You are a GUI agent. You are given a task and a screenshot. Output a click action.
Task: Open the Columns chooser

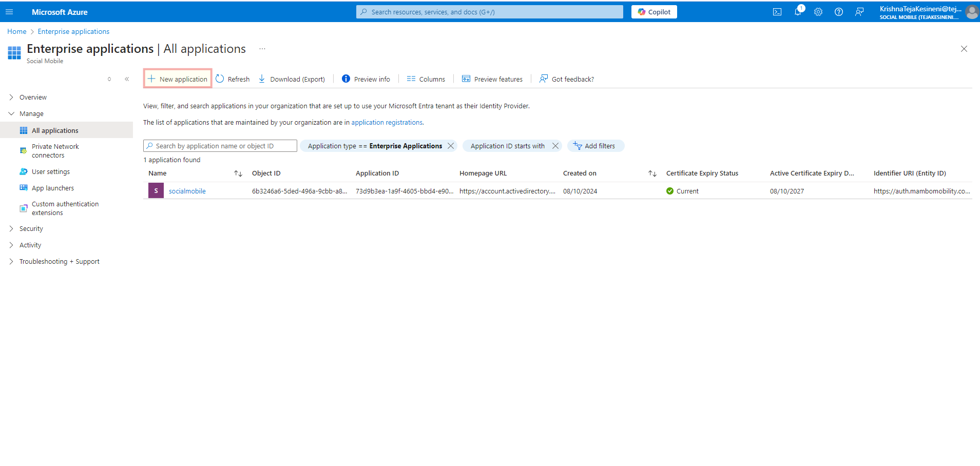tap(426, 79)
